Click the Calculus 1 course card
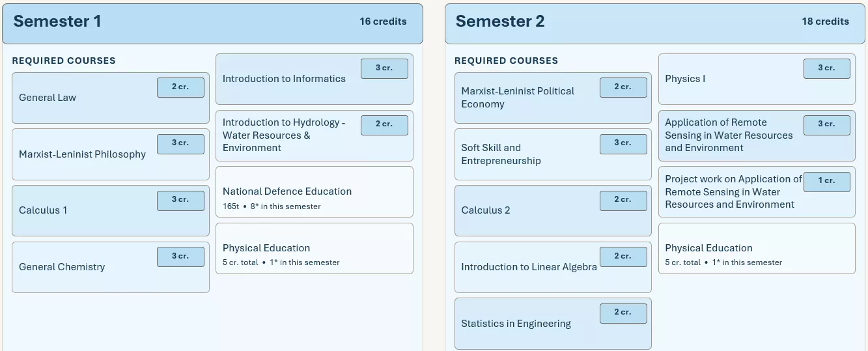 click(111, 210)
